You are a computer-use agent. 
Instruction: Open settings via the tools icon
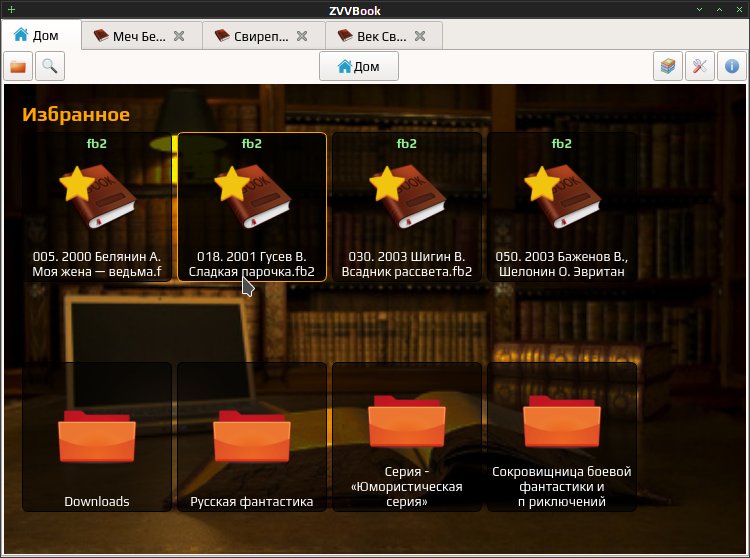click(700, 66)
